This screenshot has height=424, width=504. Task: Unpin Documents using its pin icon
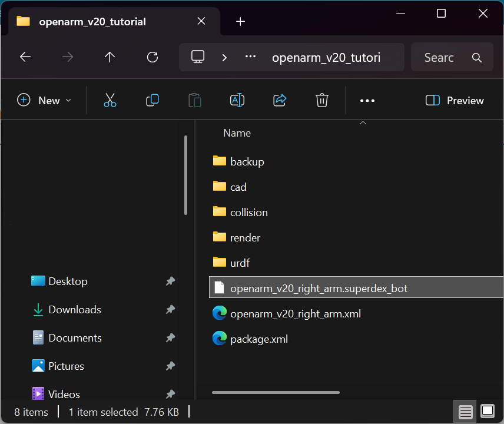tap(170, 338)
